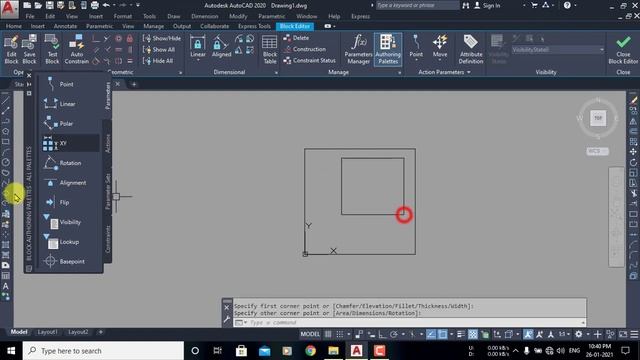
Task: Toggle ortho mode in status bar
Action: coord(382,334)
